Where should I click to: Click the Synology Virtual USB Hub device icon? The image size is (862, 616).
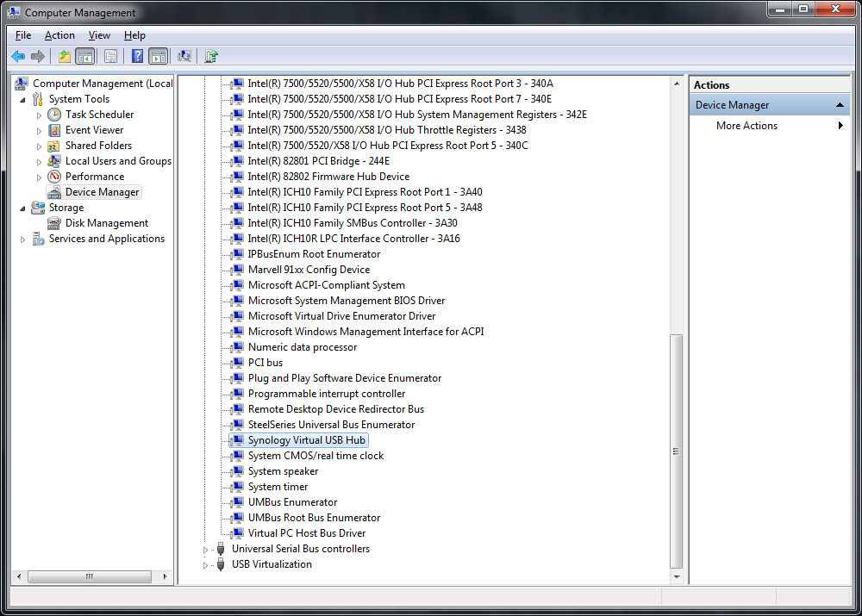238,440
